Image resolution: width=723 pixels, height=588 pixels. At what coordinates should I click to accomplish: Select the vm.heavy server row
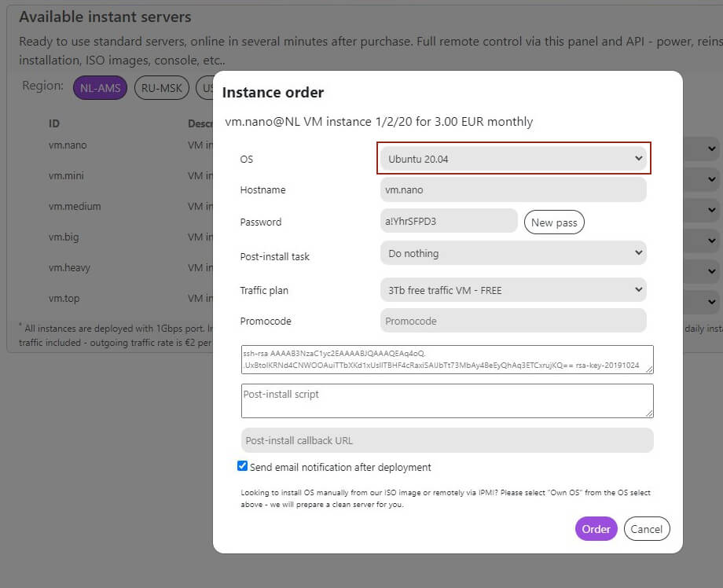coord(69,268)
